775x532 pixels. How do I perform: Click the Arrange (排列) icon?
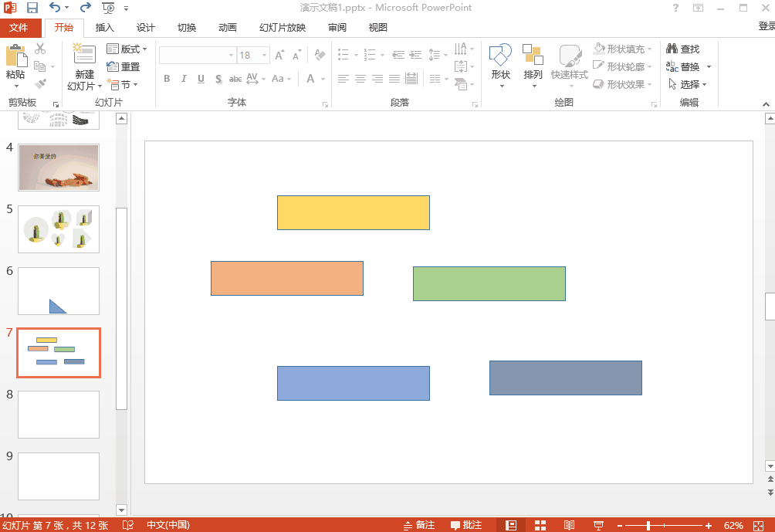pos(533,62)
